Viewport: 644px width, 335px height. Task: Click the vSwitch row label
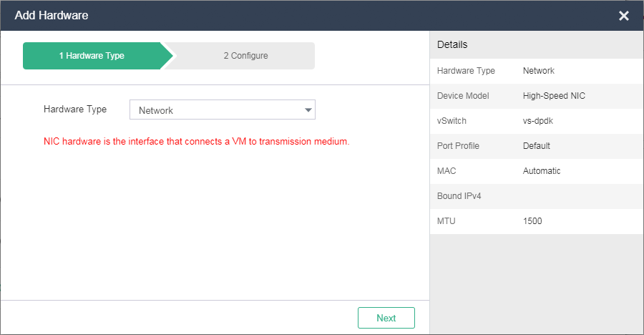tap(452, 121)
